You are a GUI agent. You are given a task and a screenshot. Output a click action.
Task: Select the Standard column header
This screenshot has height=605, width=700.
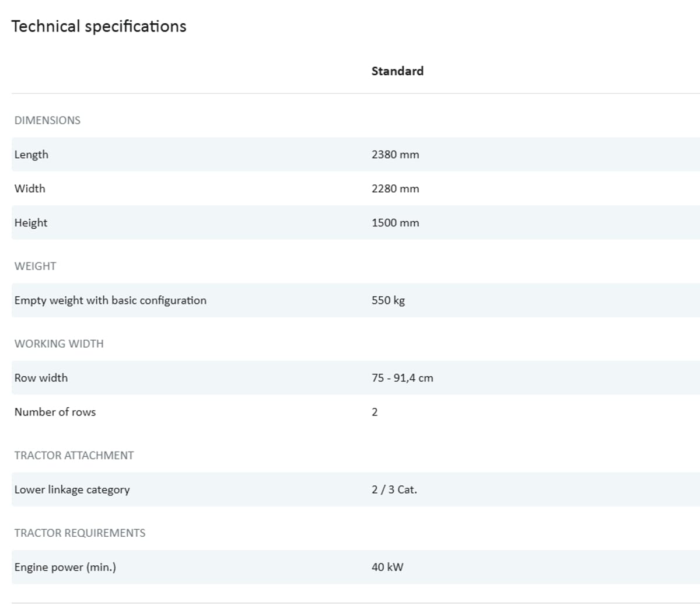[x=397, y=71]
